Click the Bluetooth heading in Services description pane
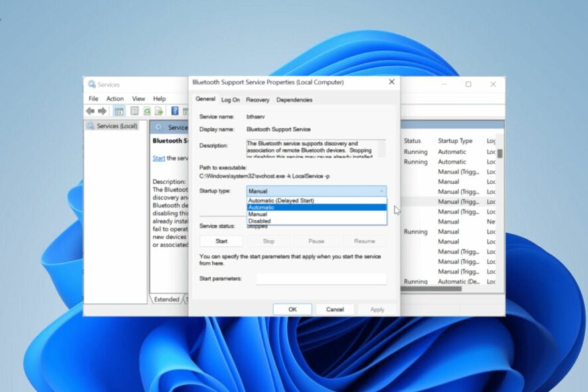 [171, 141]
